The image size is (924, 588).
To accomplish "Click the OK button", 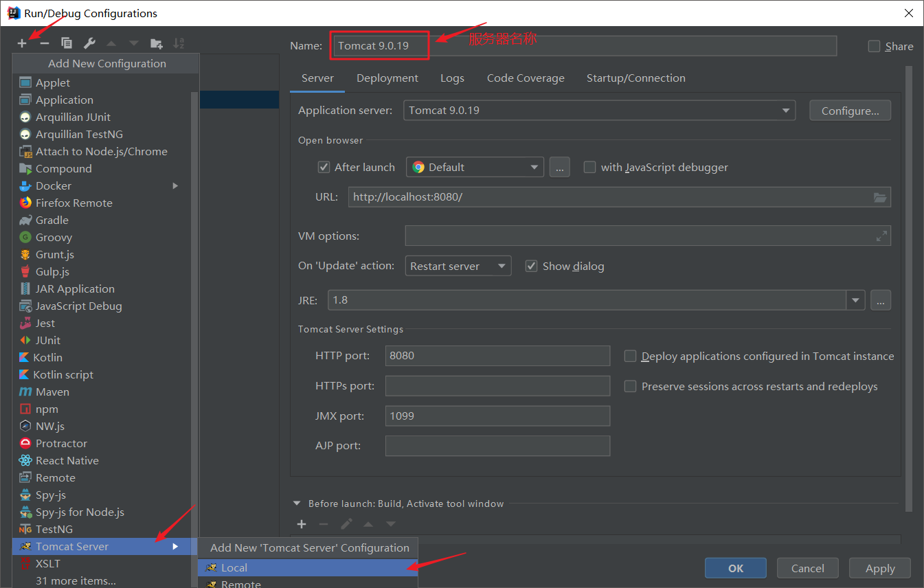I will pos(736,568).
